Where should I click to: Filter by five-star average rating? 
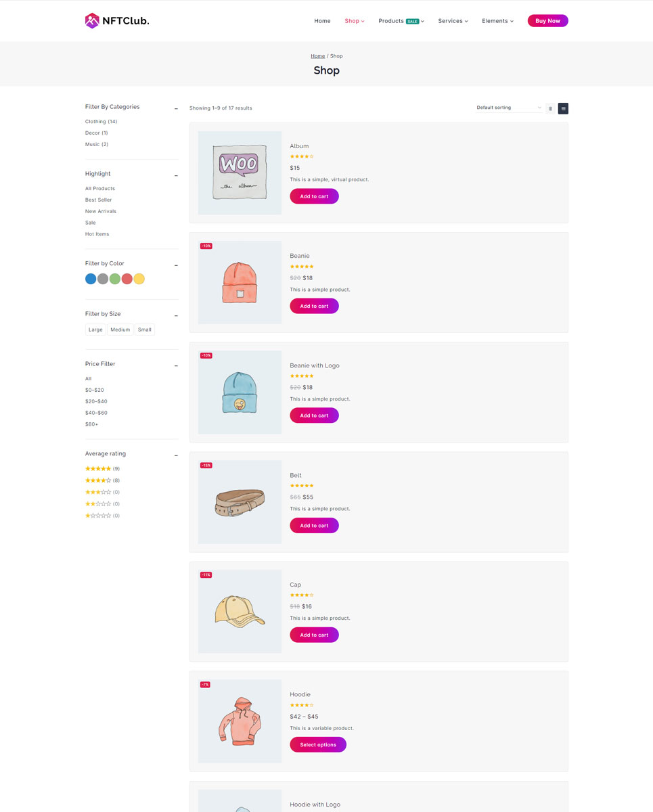pyautogui.click(x=98, y=469)
